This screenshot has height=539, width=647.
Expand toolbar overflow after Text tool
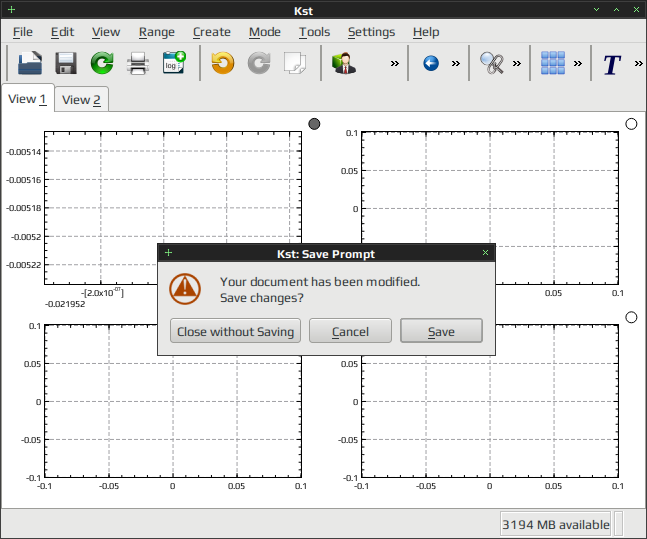coord(639,63)
